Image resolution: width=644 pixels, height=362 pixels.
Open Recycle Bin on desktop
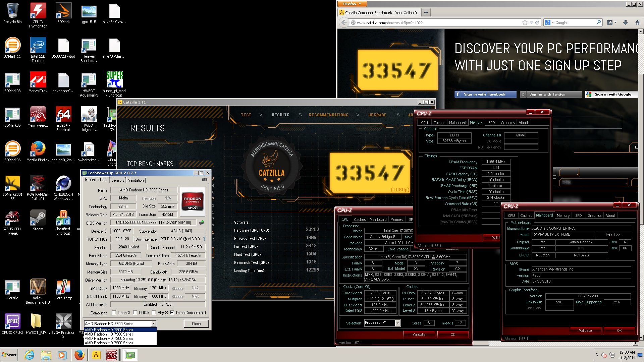point(12,13)
